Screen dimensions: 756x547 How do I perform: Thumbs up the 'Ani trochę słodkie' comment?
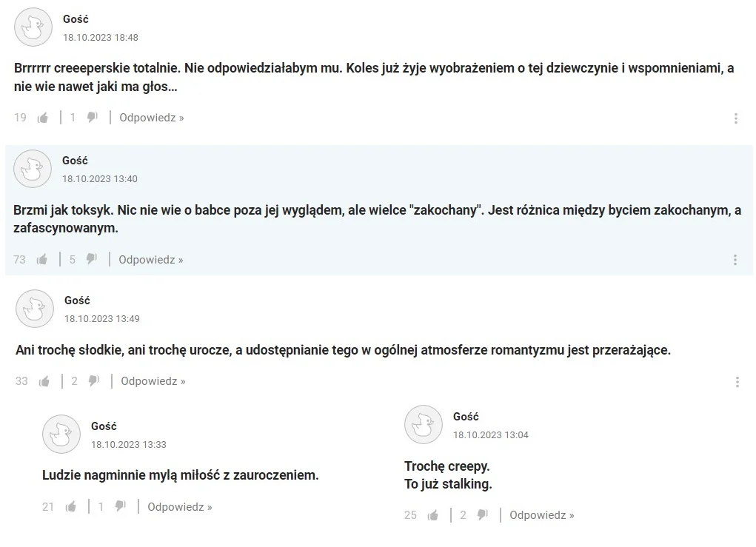point(44,381)
